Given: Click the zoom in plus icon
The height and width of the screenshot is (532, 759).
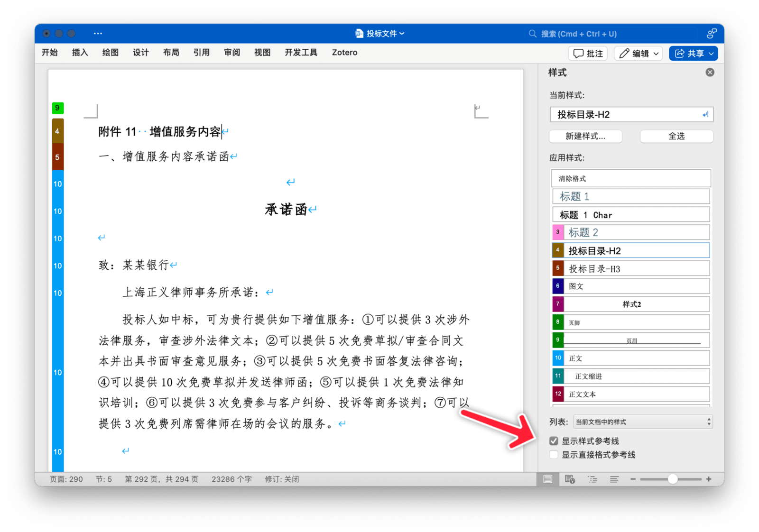Looking at the screenshot, I should [x=709, y=479].
